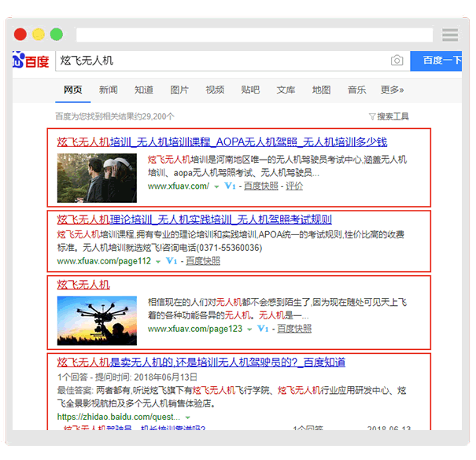Screen dimensions: 476x460
Task: Click the browser address bar
Action: (x=254, y=35)
